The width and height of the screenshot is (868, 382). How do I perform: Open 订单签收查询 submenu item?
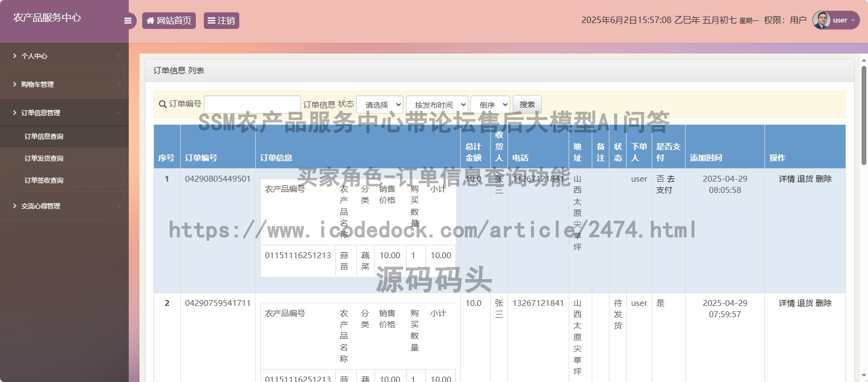44,181
